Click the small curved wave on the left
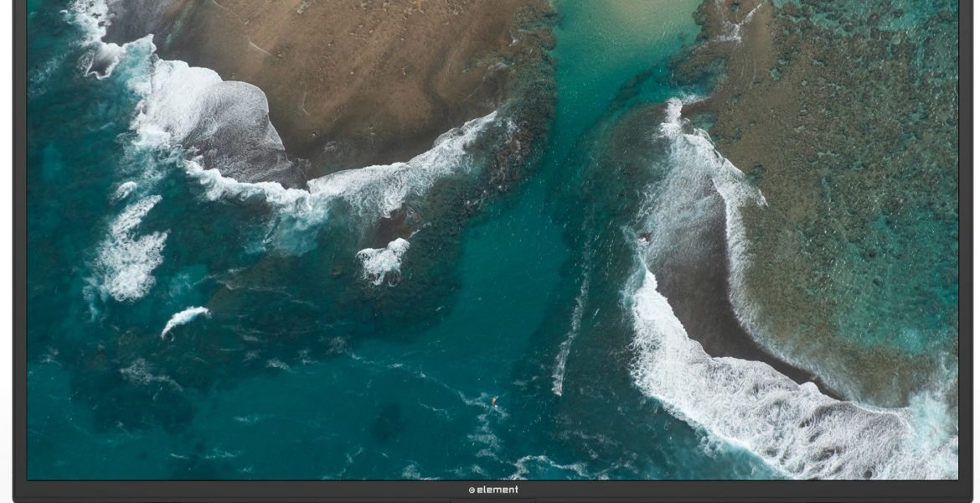 [184, 318]
